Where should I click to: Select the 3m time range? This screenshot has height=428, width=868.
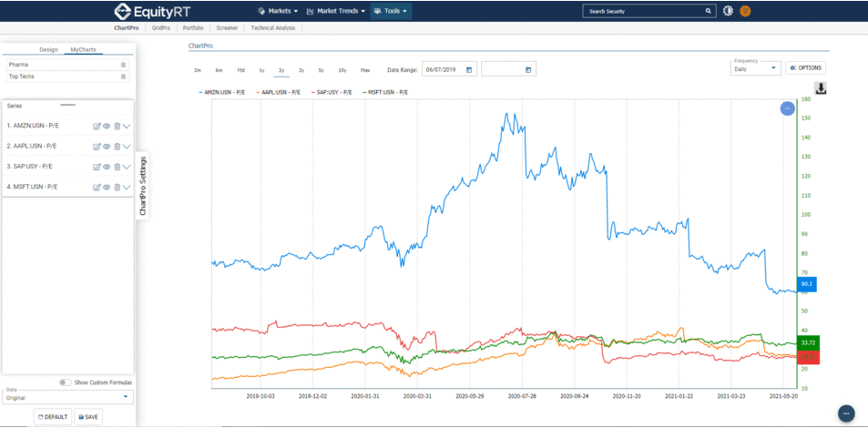(x=197, y=70)
